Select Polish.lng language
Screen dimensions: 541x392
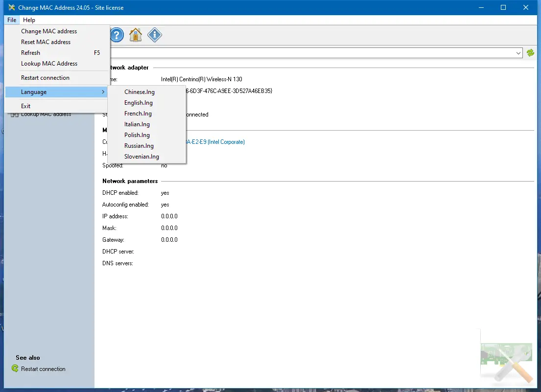(x=147, y=135)
